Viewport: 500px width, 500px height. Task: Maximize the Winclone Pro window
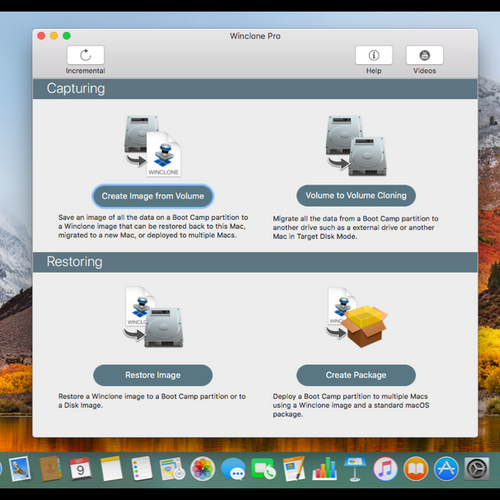point(67,36)
